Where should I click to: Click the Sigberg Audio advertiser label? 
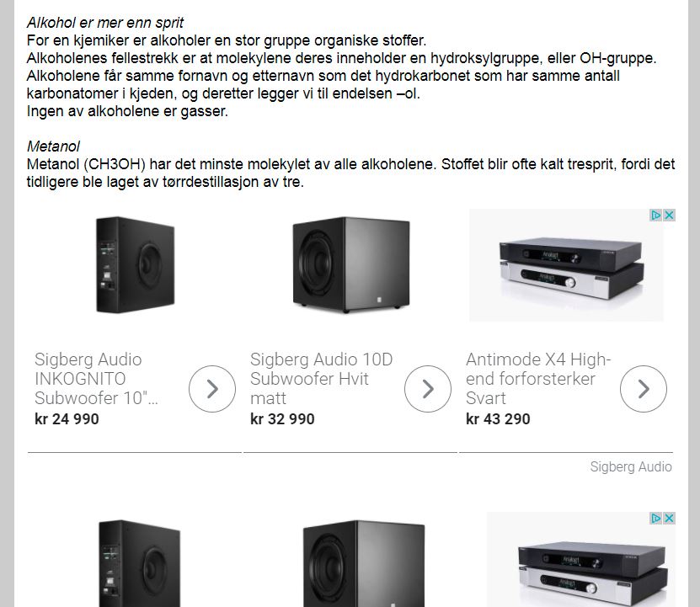pos(631,466)
